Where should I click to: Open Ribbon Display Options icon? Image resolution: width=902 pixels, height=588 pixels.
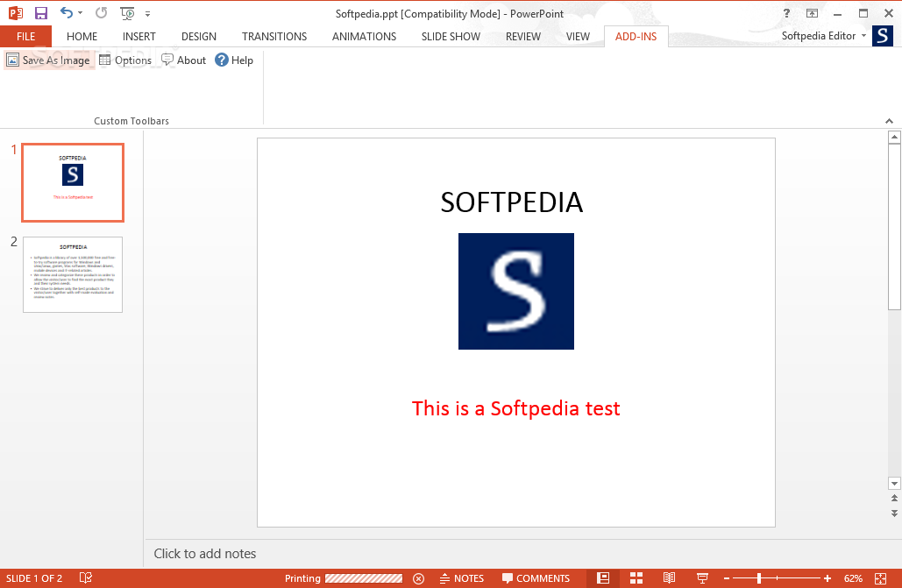point(812,13)
